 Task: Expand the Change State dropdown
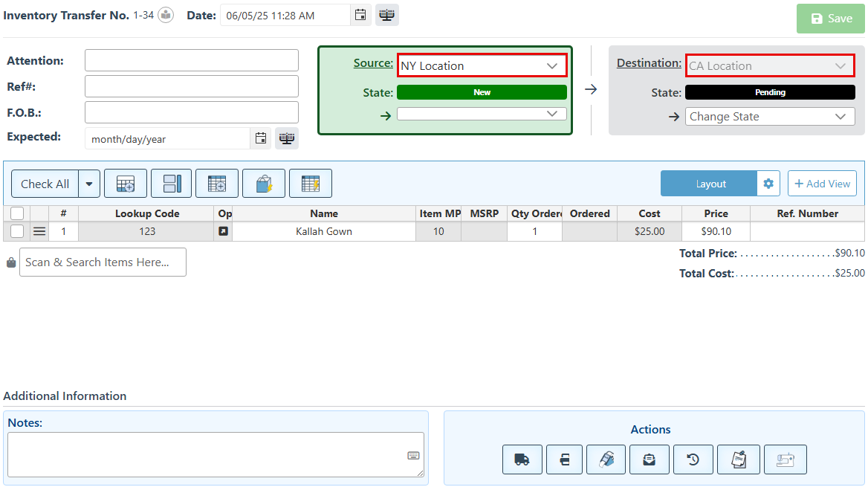(769, 117)
